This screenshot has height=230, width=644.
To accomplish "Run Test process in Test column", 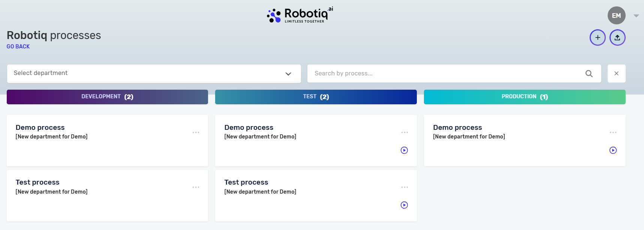I will [x=404, y=205].
